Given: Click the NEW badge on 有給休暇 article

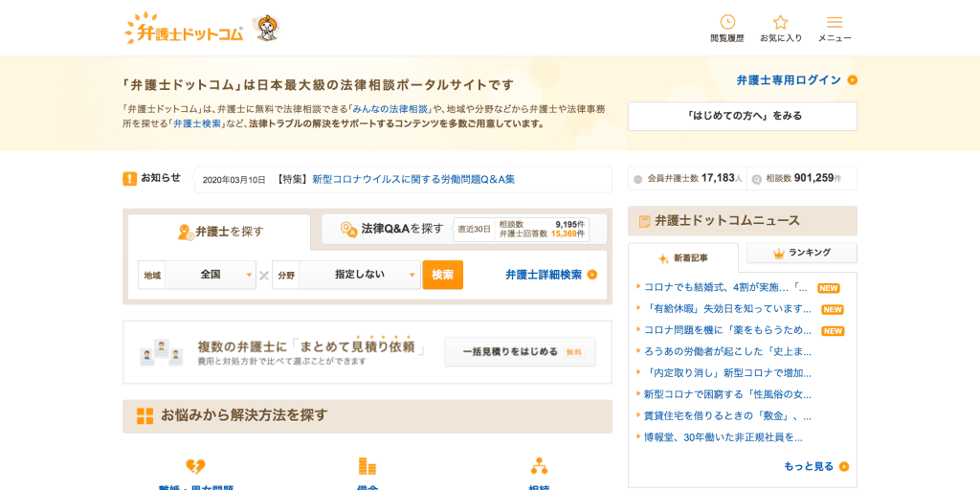Looking at the screenshot, I should pos(833,310).
